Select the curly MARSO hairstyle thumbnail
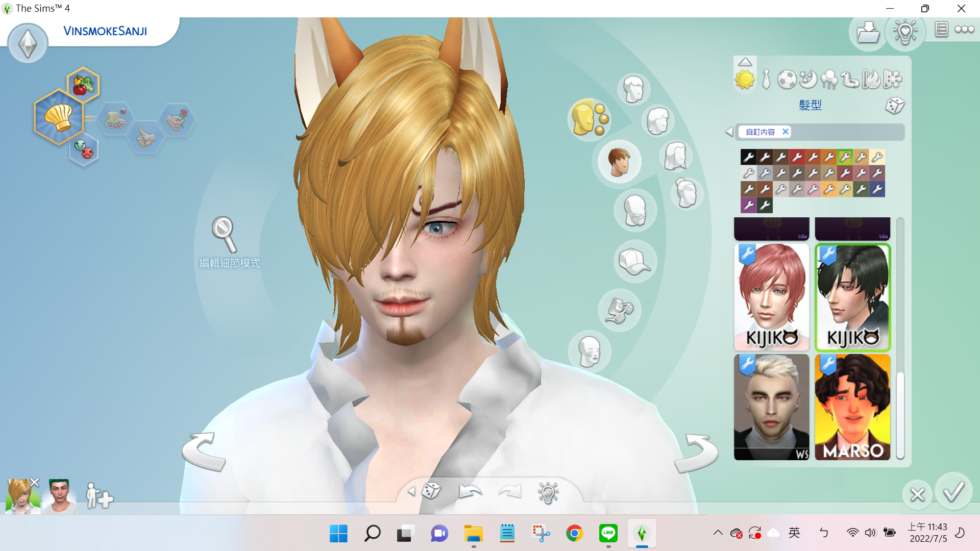The width and height of the screenshot is (980, 551). pyautogui.click(x=852, y=407)
